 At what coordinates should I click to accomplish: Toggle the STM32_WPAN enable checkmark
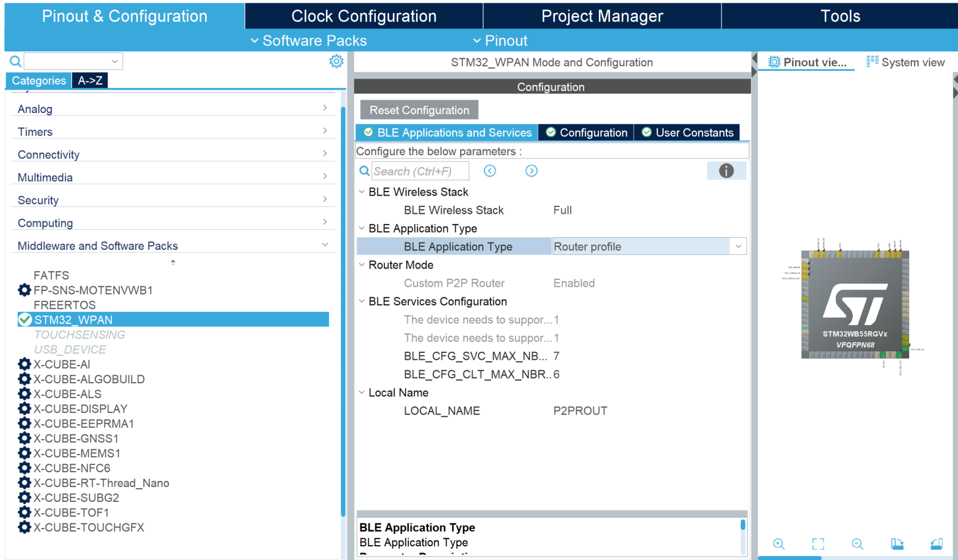tap(25, 319)
